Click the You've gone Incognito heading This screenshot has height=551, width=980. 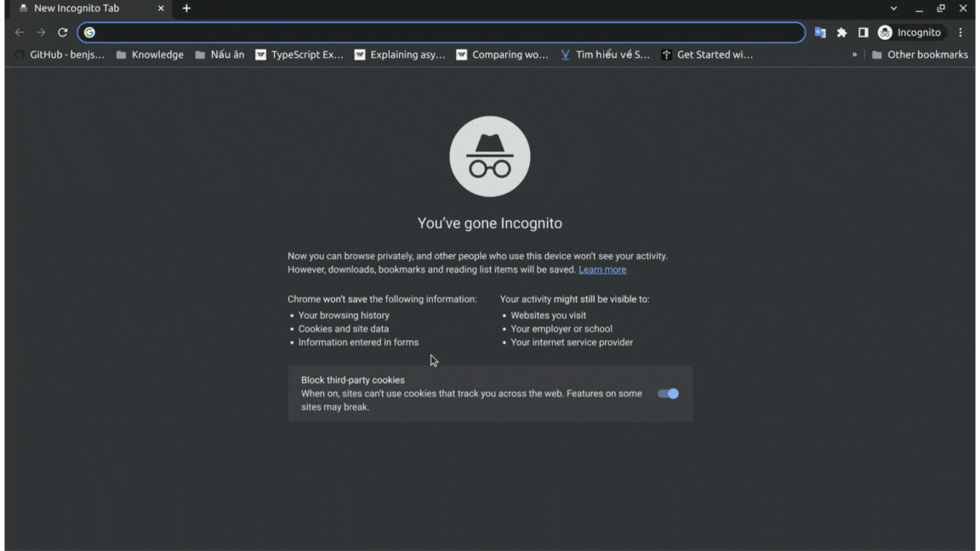tap(490, 223)
